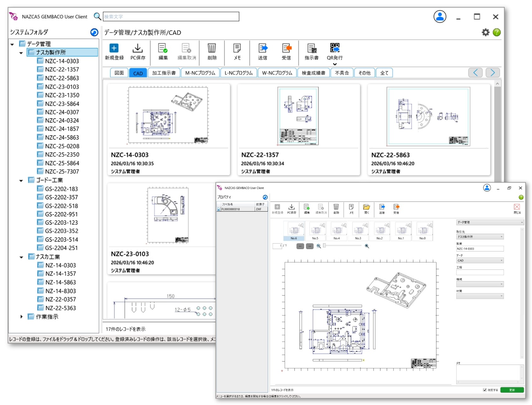
Task: Click 編集取消 icon in main window toolbar
Action: point(186,48)
